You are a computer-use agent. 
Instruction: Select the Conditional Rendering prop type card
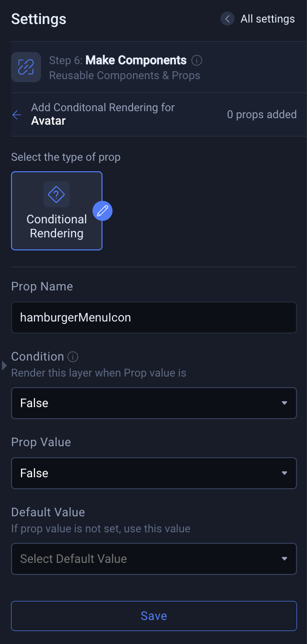[x=56, y=211]
